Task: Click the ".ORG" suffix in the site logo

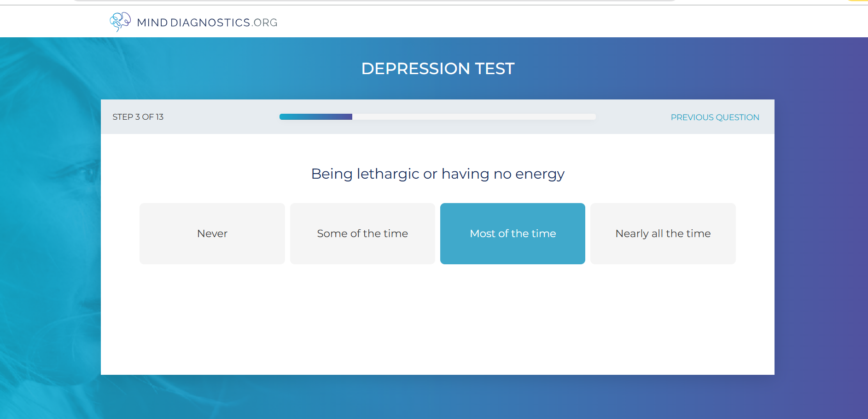Action: [x=265, y=23]
